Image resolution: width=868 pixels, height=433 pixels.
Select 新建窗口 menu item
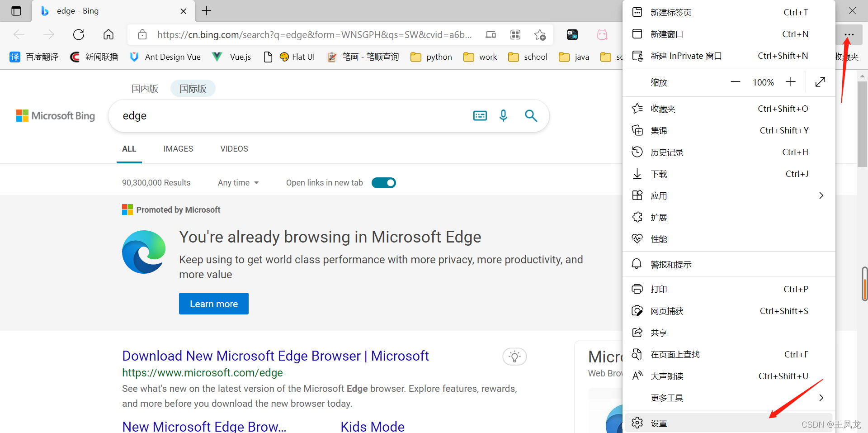[x=729, y=34]
